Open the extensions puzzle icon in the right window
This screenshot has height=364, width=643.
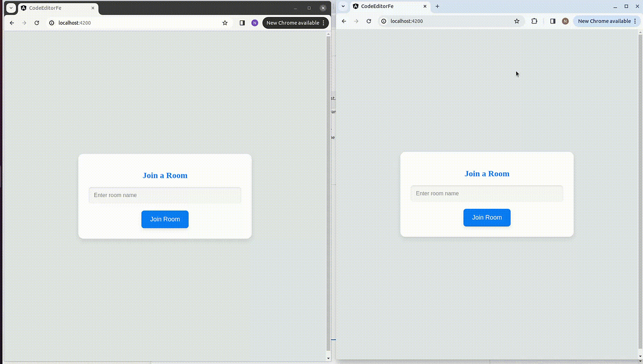pos(534,21)
